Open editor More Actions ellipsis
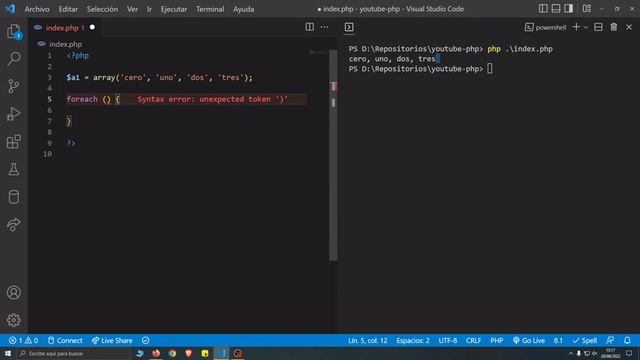The image size is (640, 360). click(324, 27)
